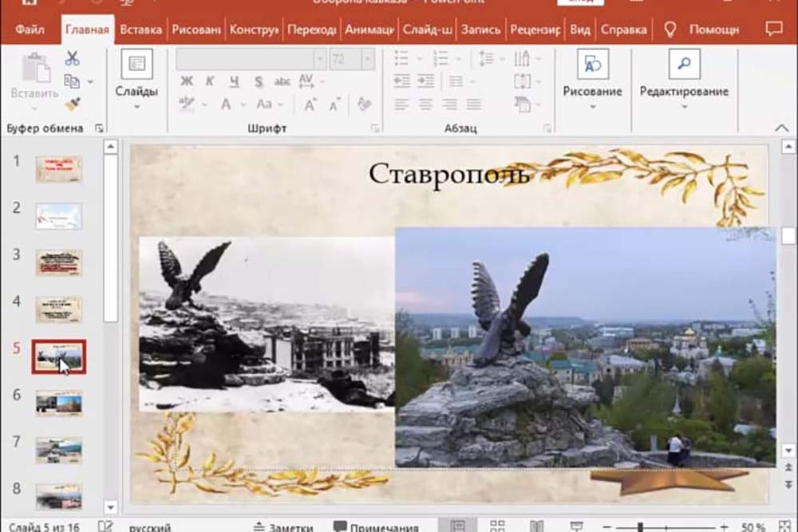Screen dimensions: 798x532
Task: Toggle Justify paragraph alignment button
Action: click(474, 104)
